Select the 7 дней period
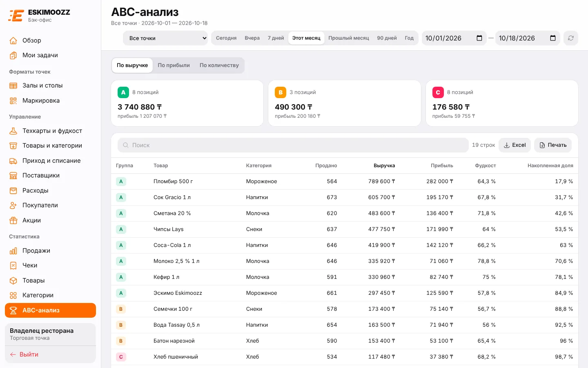 pyautogui.click(x=276, y=38)
